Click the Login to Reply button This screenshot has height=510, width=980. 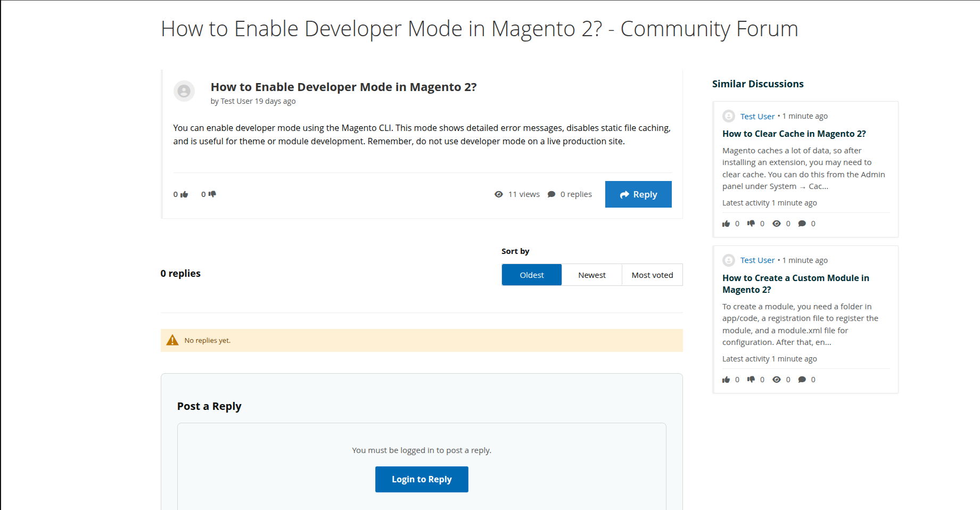(422, 479)
